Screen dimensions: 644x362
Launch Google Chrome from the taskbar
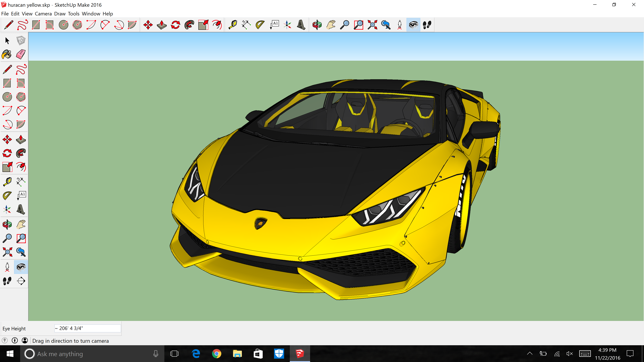[x=217, y=354]
